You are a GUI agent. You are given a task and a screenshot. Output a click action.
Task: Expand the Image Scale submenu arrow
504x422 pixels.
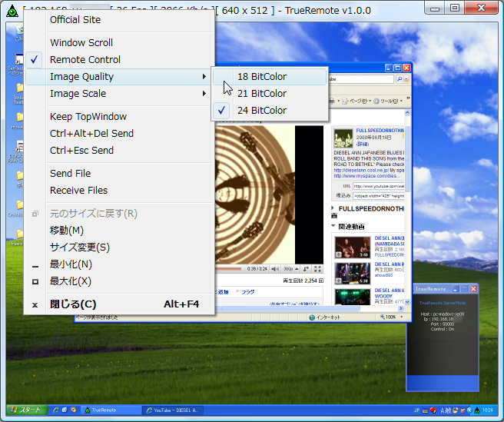click(204, 94)
